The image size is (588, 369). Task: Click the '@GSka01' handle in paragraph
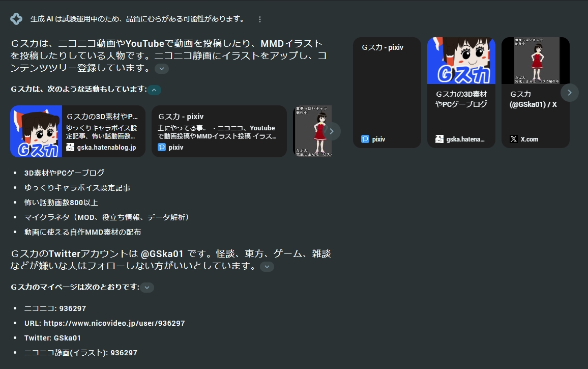pos(162,254)
